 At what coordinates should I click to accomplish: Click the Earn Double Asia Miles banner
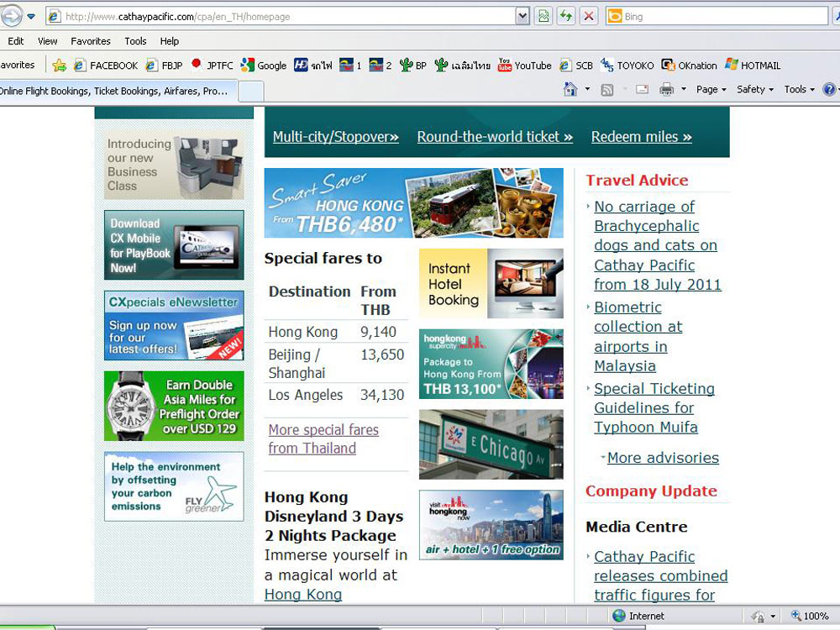click(x=174, y=406)
